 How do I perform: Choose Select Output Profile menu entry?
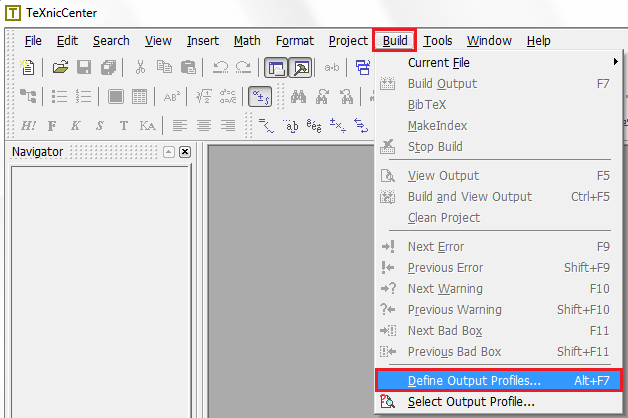click(x=499, y=402)
